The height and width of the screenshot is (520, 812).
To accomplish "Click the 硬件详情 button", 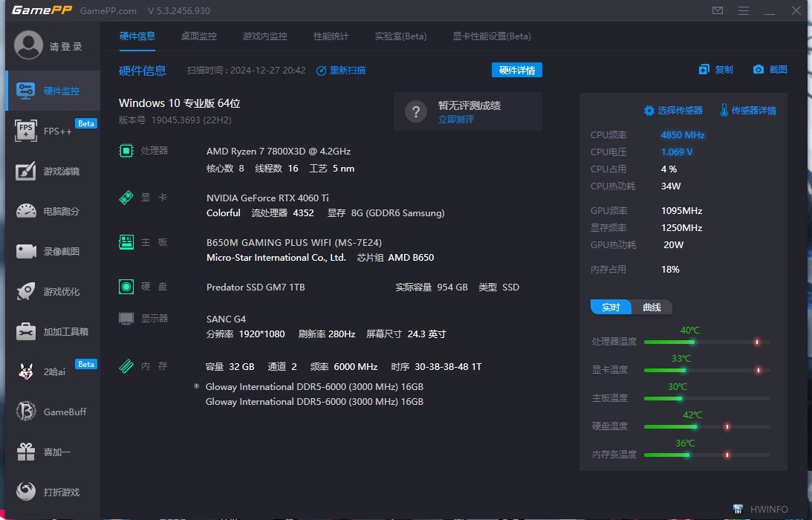I will [x=517, y=70].
